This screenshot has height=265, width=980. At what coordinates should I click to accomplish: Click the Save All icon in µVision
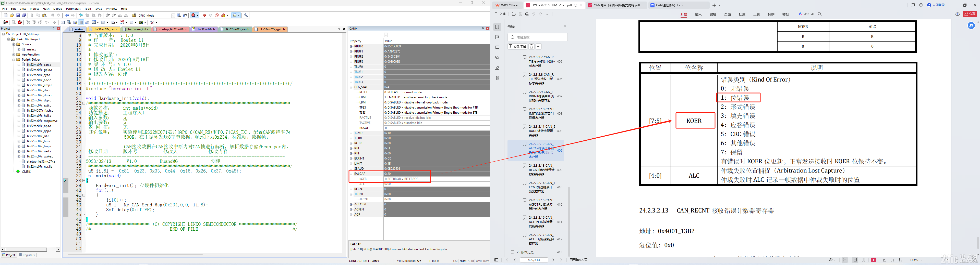[x=24, y=16]
